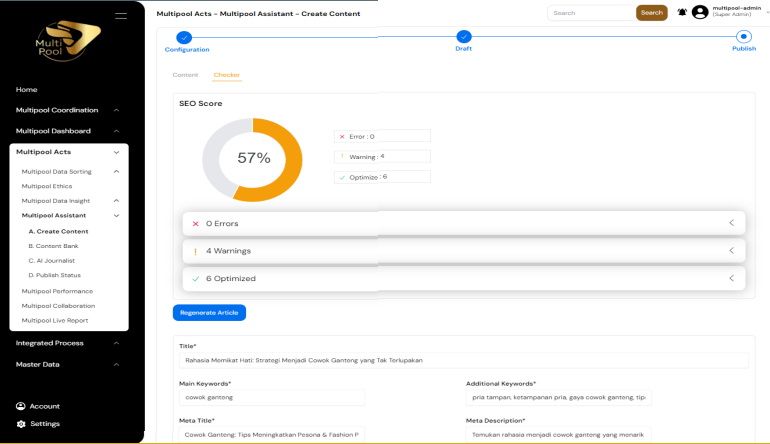Collapse Multipool Assistant chevron
The width and height of the screenshot is (770, 444).
(x=116, y=216)
